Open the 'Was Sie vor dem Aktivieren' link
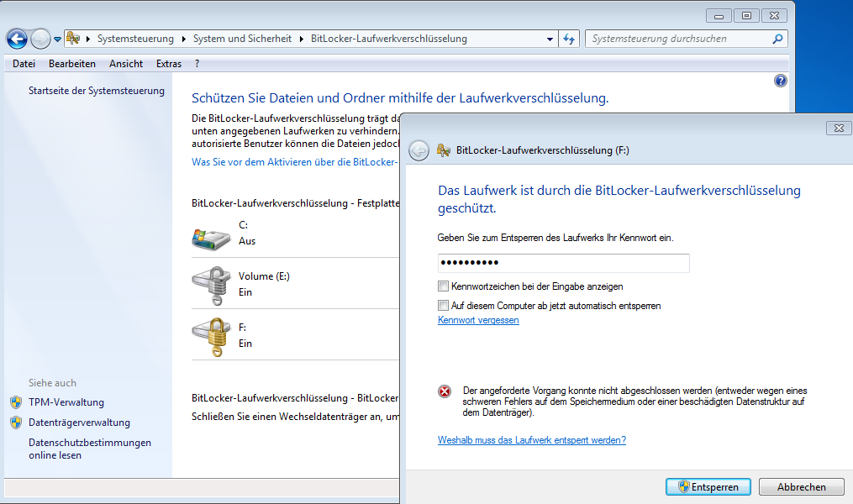Viewport: 853px width, 504px height. pyautogui.click(x=295, y=162)
